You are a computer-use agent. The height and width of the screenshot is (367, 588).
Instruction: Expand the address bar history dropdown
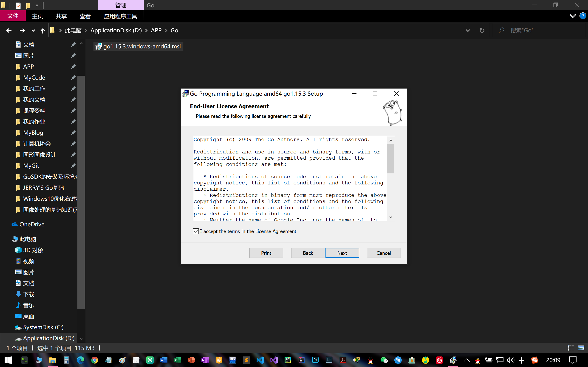468,30
